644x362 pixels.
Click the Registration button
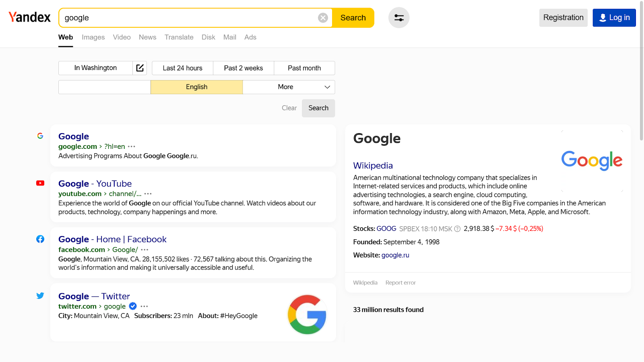(563, 18)
